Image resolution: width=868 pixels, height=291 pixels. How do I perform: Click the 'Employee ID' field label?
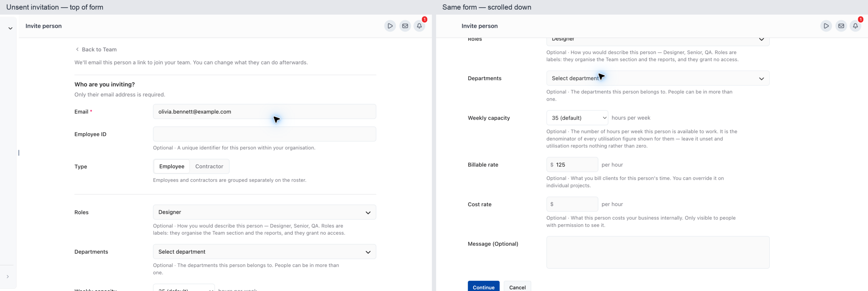(x=90, y=134)
